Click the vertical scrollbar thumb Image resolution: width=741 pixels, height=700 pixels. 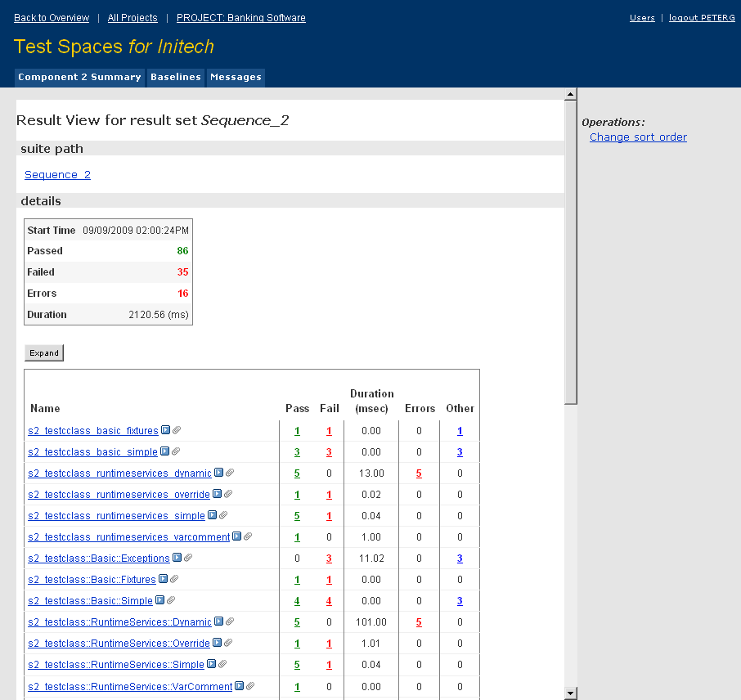(570, 252)
